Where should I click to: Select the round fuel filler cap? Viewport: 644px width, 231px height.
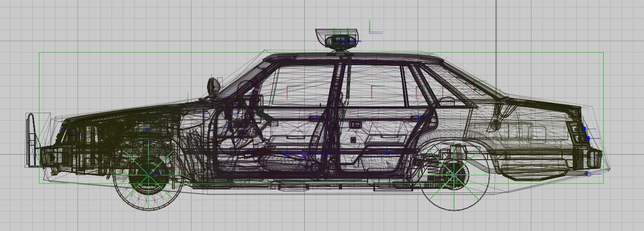click(495, 124)
